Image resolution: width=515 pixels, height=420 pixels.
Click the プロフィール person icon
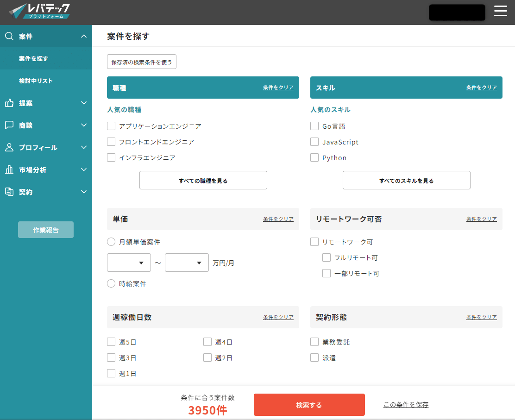click(9, 147)
